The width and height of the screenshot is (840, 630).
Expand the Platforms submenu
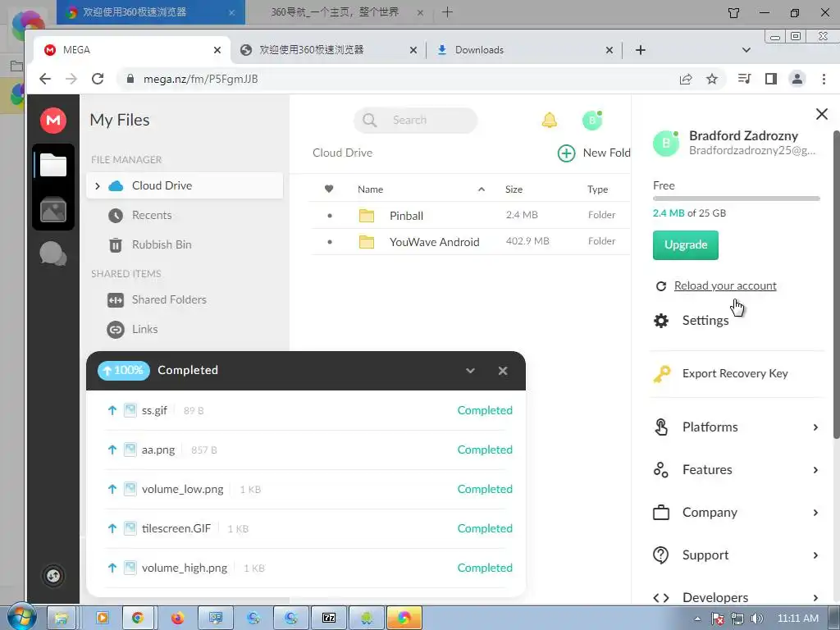(735, 427)
